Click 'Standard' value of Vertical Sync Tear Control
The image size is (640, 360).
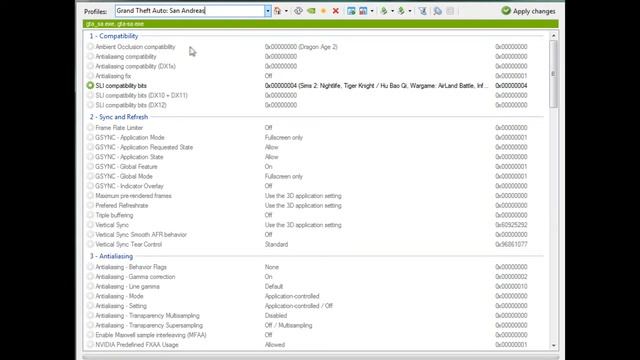(276, 244)
